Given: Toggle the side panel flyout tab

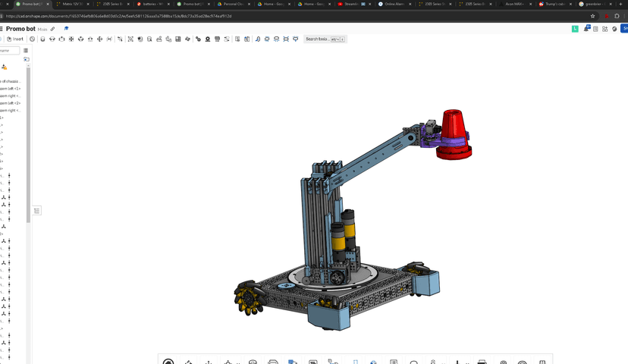Looking at the screenshot, I should pos(37,211).
